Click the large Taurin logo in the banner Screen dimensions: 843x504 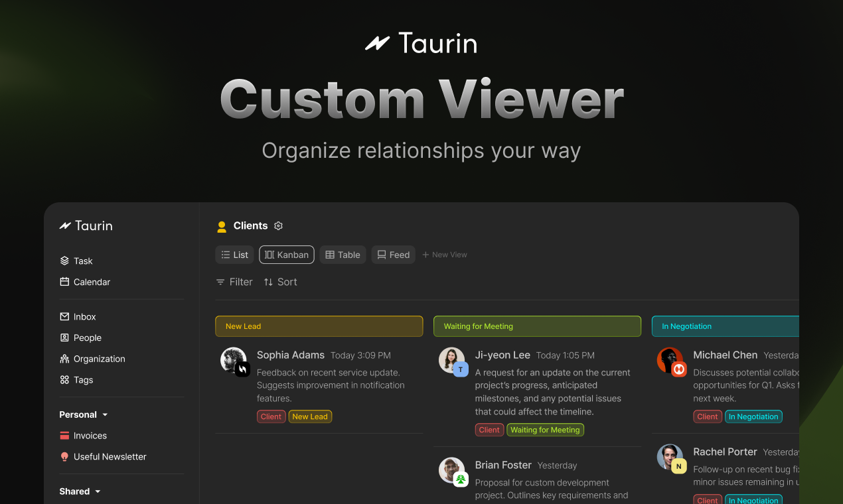click(421, 44)
